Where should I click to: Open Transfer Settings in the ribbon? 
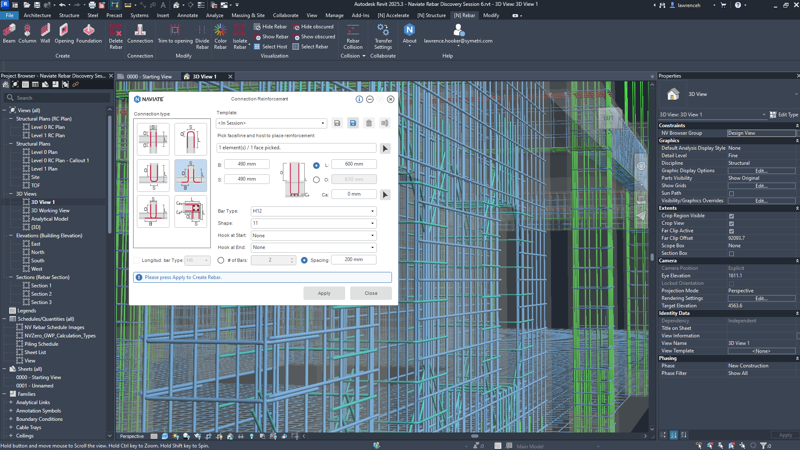pyautogui.click(x=383, y=35)
